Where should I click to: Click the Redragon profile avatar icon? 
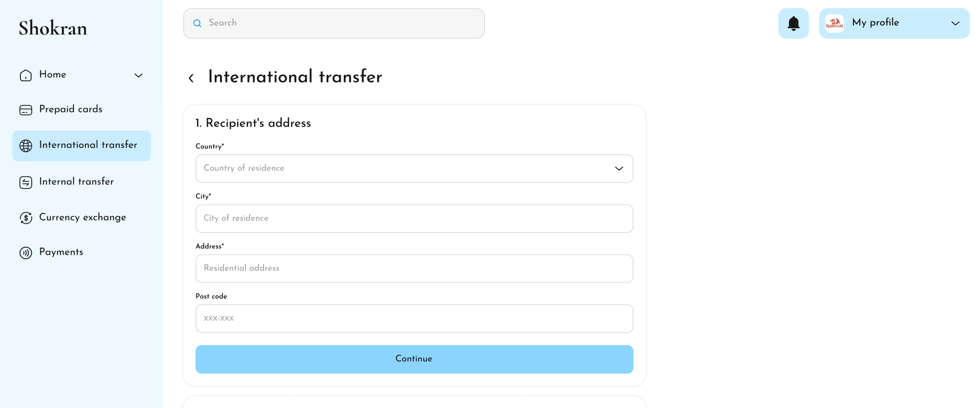coord(834,23)
